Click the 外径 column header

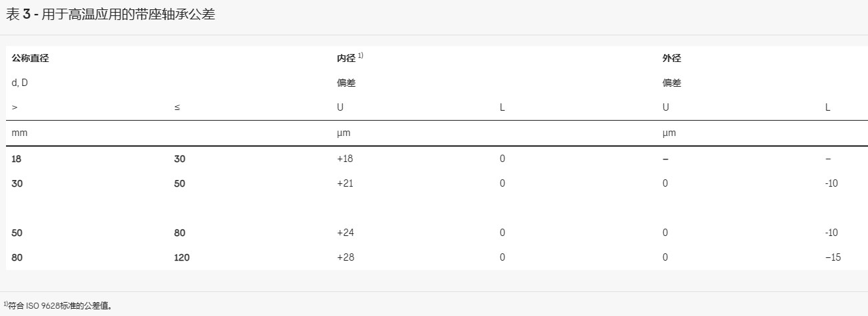tap(672, 59)
